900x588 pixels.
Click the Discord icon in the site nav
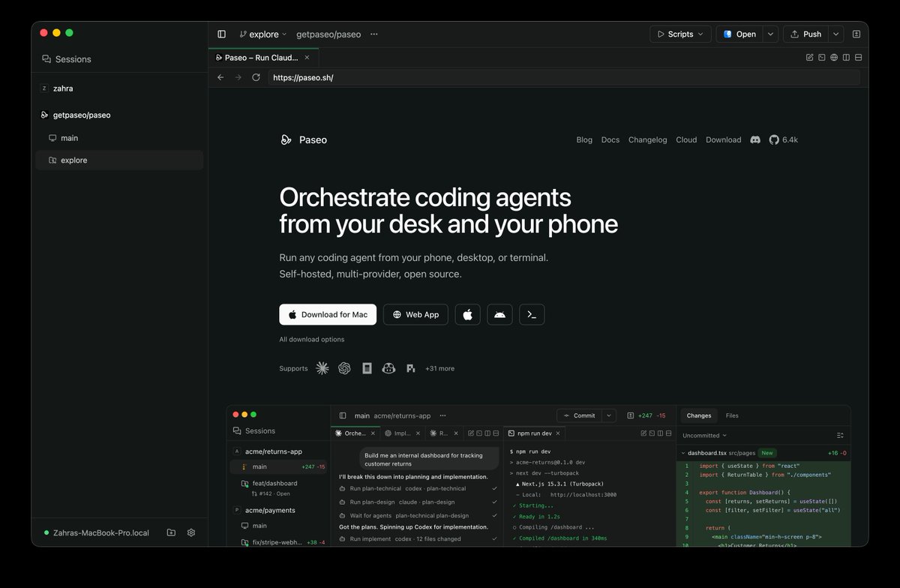(x=755, y=139)
